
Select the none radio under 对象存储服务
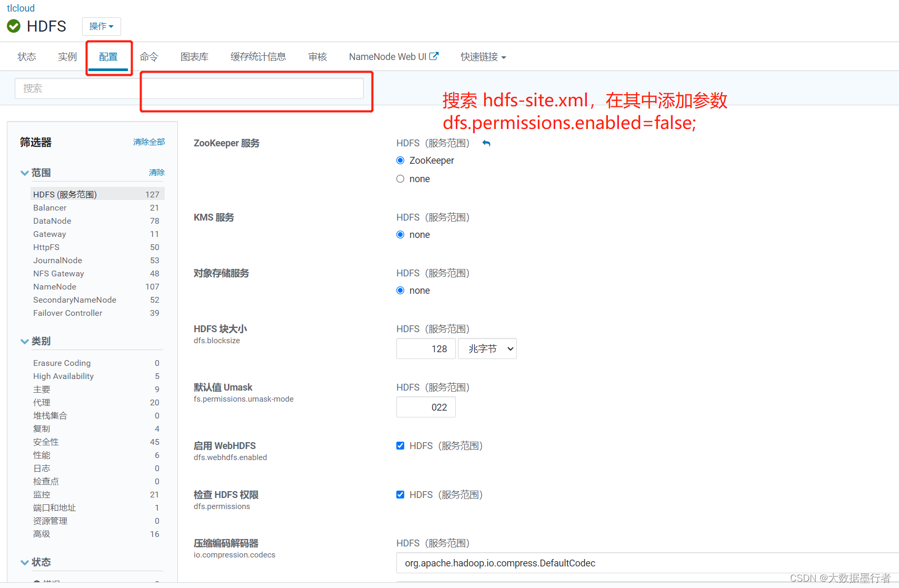point(400,290)
